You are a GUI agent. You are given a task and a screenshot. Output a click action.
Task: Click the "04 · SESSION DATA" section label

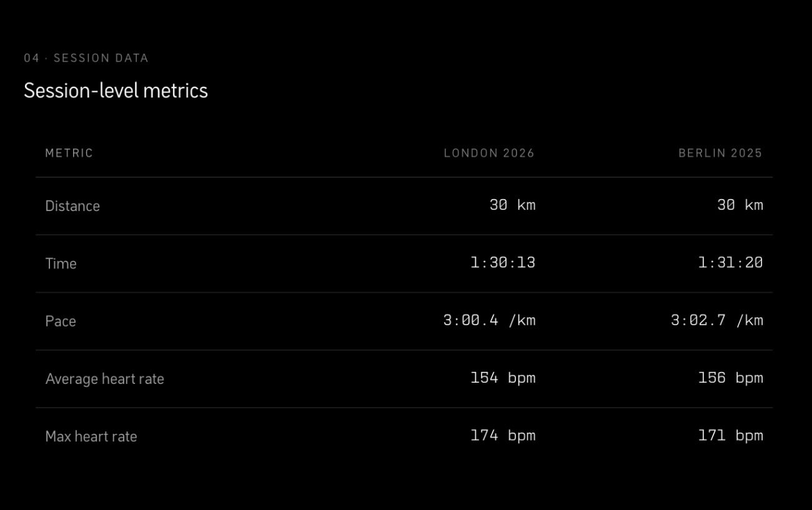point(86,58)
